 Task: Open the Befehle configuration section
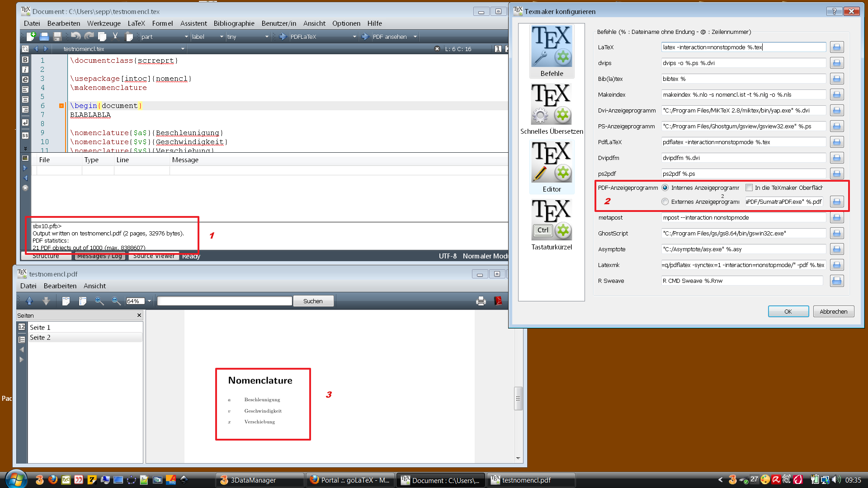pos(552,52)
